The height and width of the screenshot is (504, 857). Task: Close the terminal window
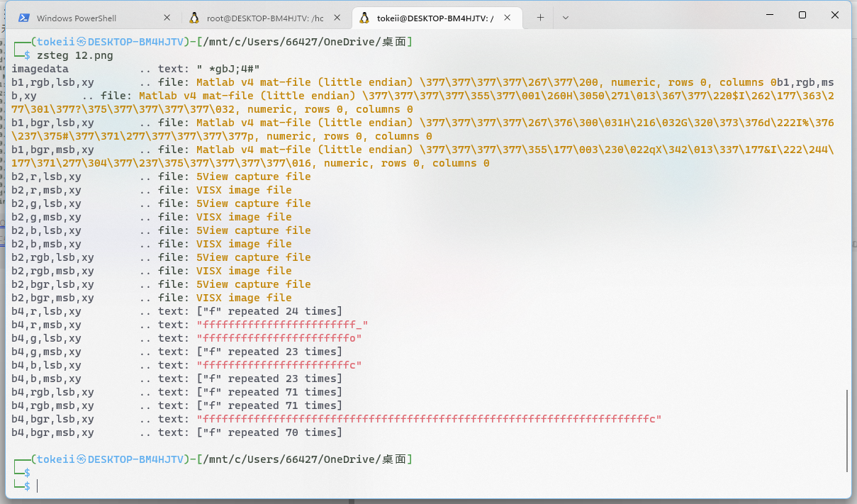834,15
